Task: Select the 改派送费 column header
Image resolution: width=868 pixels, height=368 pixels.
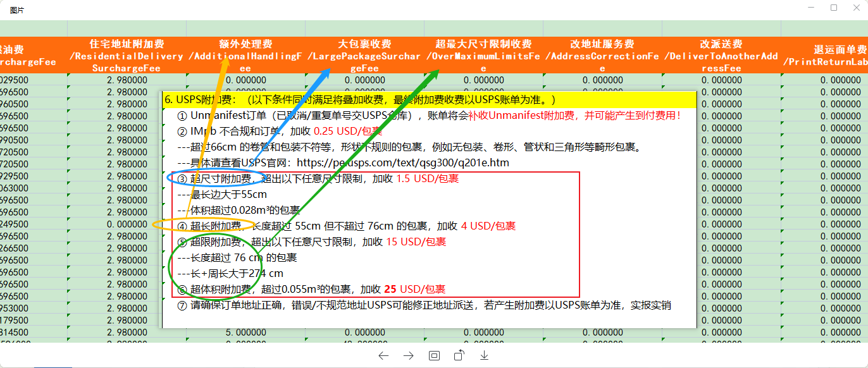Action: [x=721, y=56]
